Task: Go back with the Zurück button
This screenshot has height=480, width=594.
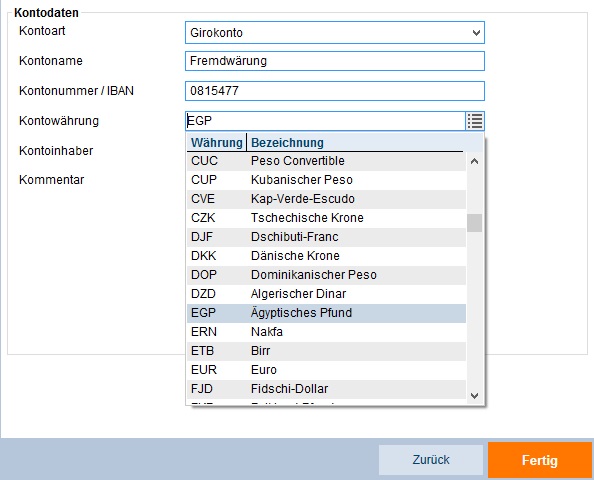Action: coord(431,460)
